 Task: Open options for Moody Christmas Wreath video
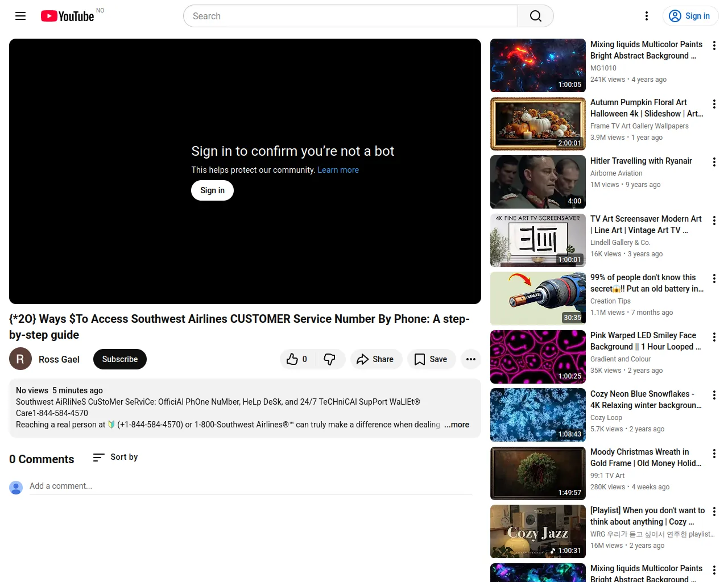point(714,454)
